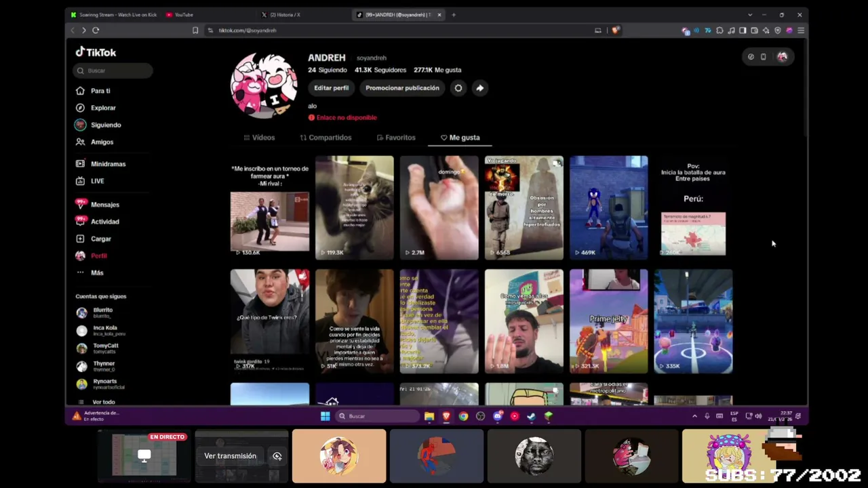Open a new browser tab

pyautogui.click(x=454, y=15)
